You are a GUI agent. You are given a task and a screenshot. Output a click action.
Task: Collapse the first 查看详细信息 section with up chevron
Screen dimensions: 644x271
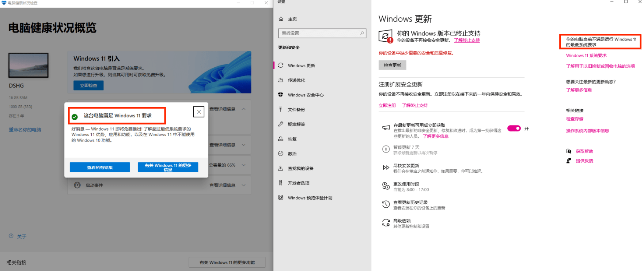click(x=244, y=109)
